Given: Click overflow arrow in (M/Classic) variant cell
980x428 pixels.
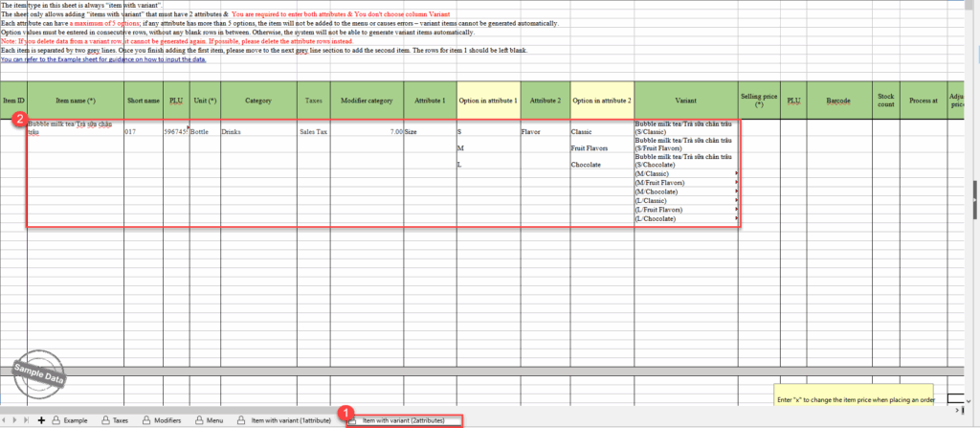Looking at the screenshot, I should pos(736,173).
